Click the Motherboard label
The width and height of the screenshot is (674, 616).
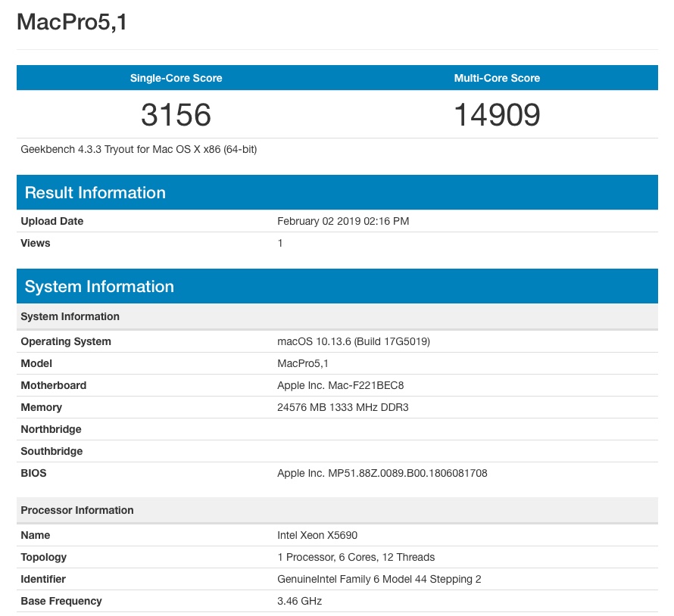pos(53,385)
